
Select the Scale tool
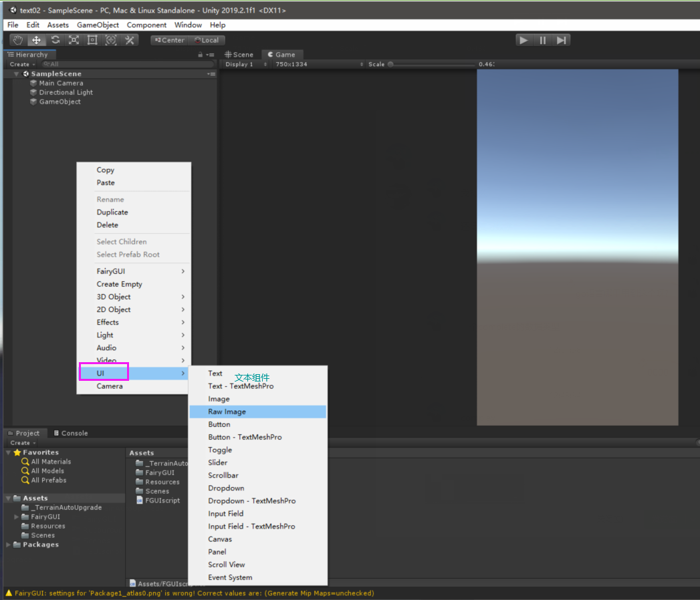74,39
